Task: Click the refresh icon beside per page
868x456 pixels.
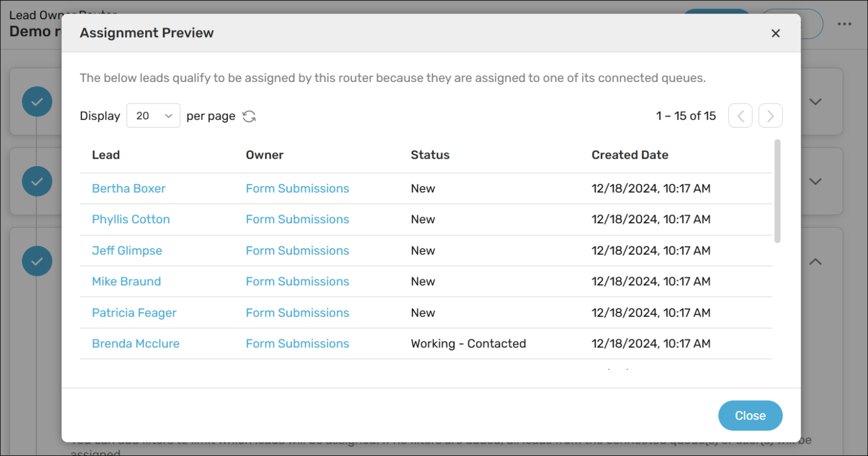Action: (249, 116)
